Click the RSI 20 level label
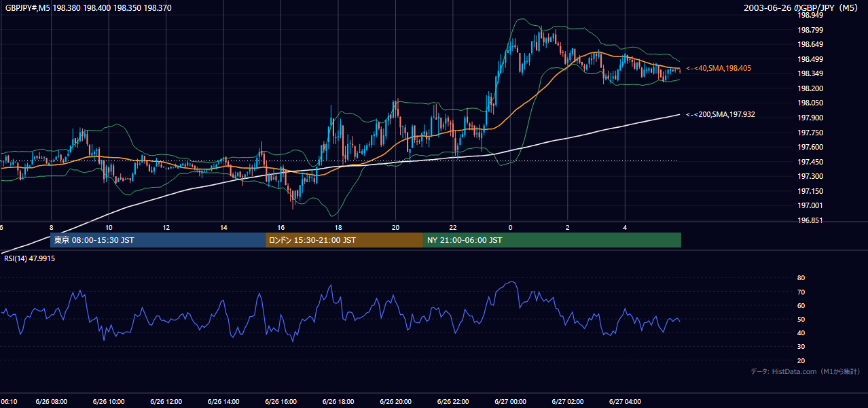Screen dimensions: 868x408 801,360
